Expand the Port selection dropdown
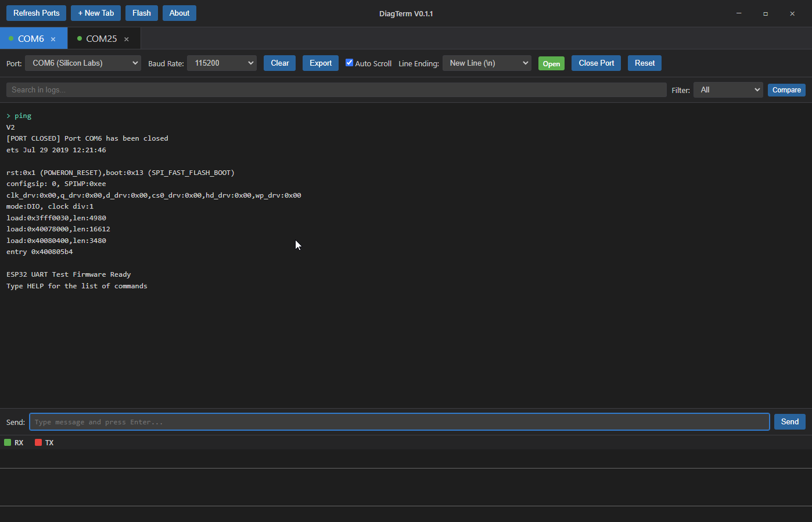Image resolution: width=812 pixels, height=522 pixels. 83,63
